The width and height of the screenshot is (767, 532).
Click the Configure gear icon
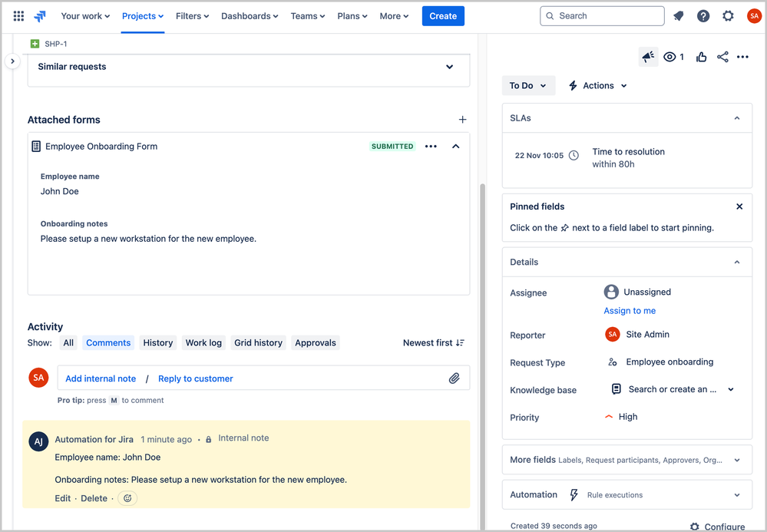click(x=694, y=527)
